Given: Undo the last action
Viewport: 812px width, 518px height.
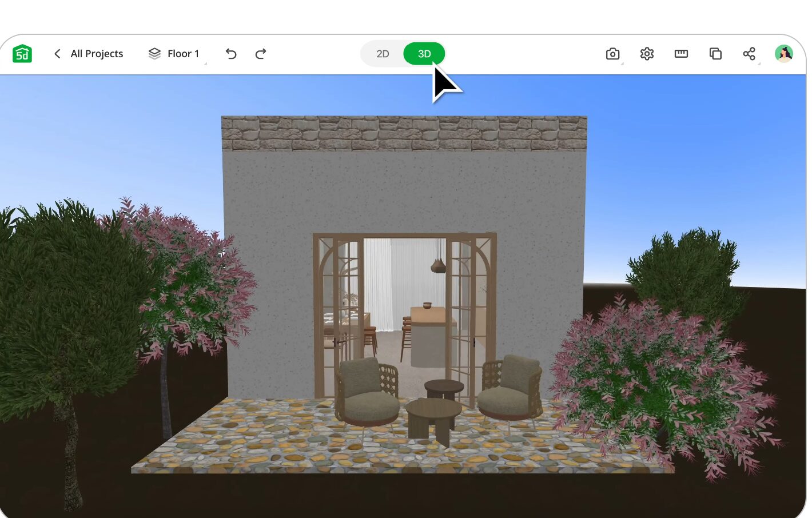Looking at the screenshot, I should [x=231, y=54].
